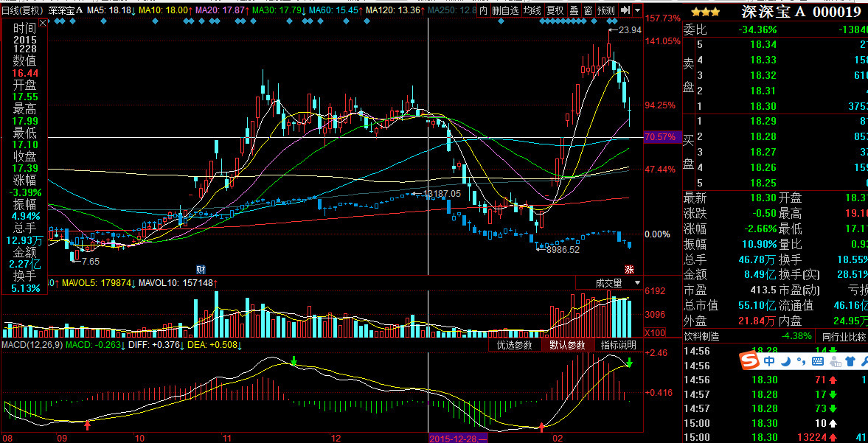Click the 14:57 trade row with volume 17
The width and height of the screenshot is (868, 443).
click(775, 394)
